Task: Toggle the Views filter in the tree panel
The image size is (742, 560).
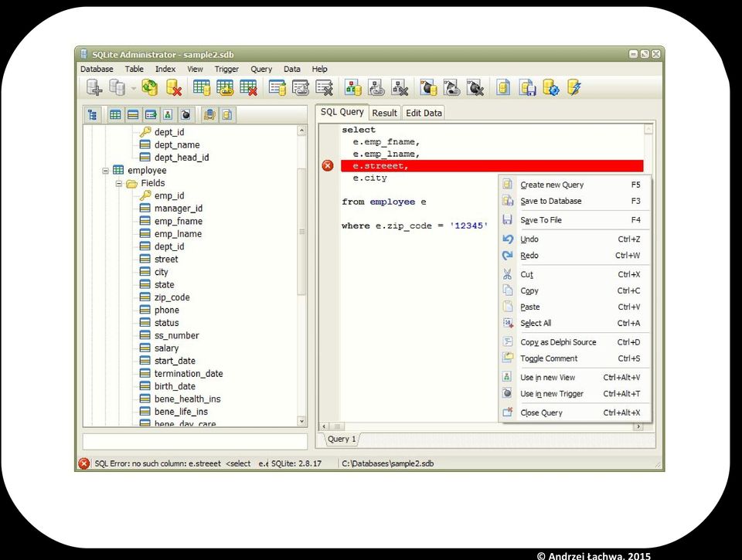Action: (x=168, y=114)
